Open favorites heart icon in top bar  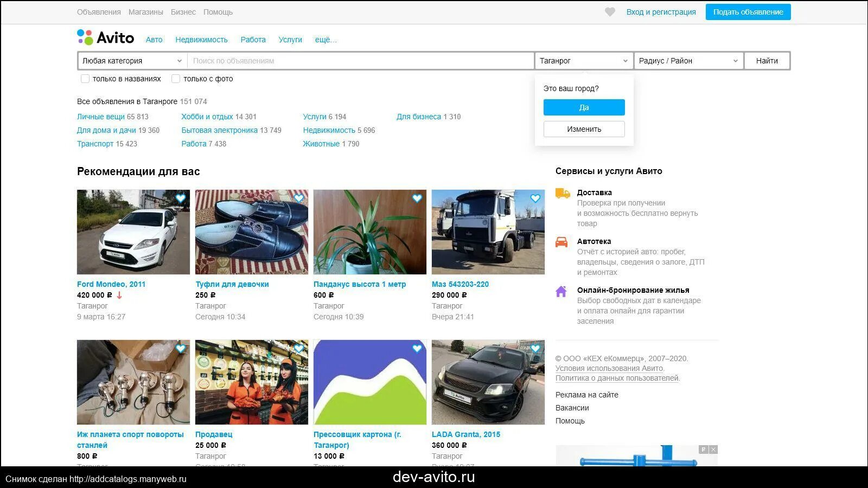[610, 12]
